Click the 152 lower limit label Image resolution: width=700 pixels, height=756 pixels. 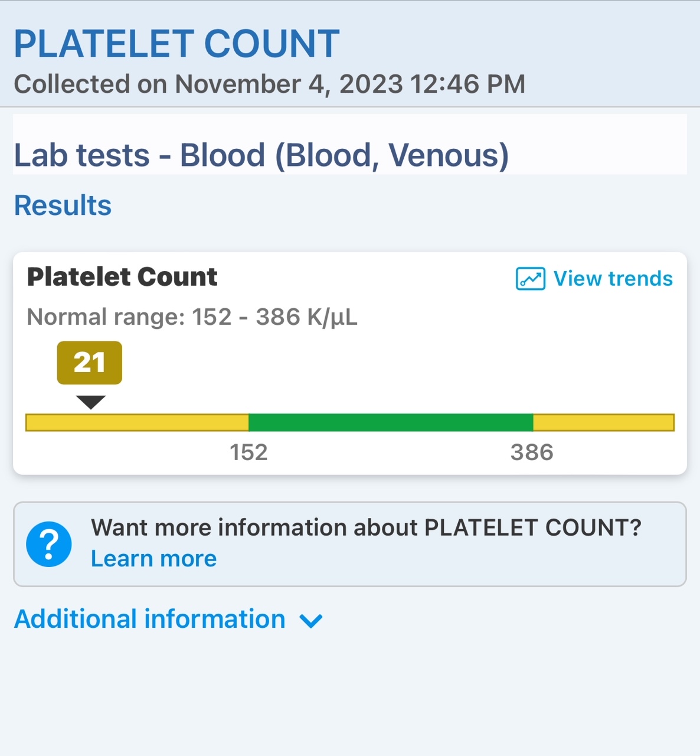click(248, 452)
